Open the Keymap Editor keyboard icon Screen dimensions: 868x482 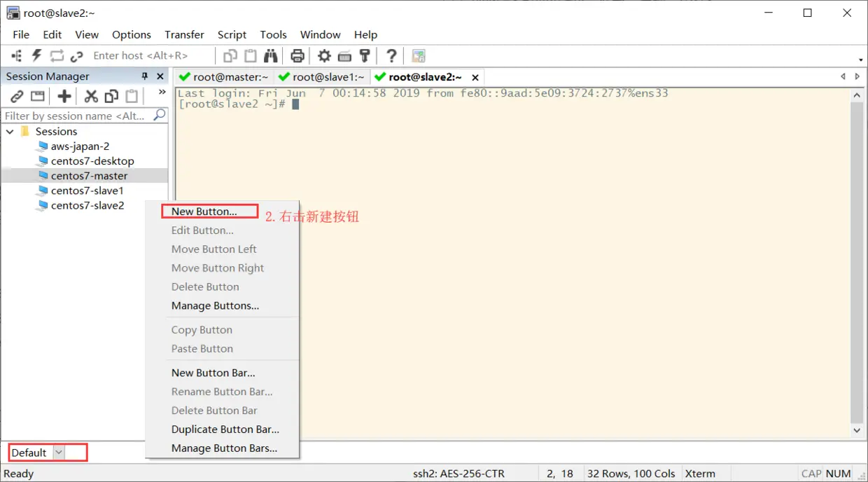pyautogui.click(x=344, y=56)
